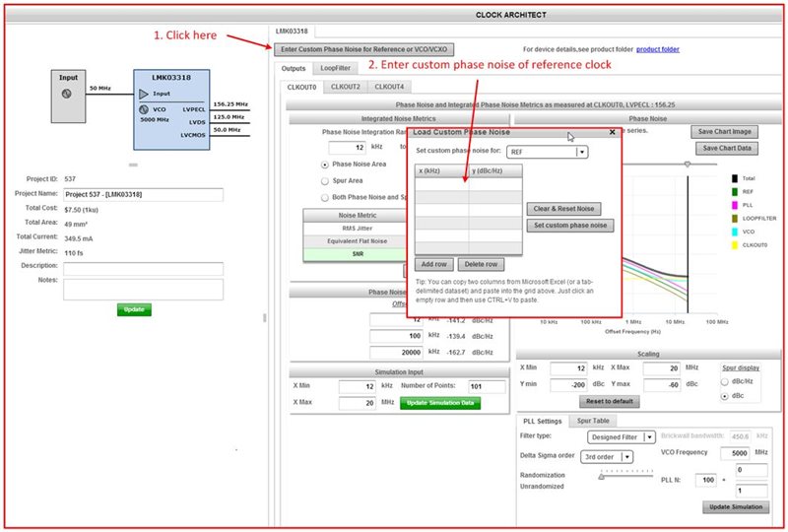Click the magenta PLL legend swatch

(x=735, y=205)
